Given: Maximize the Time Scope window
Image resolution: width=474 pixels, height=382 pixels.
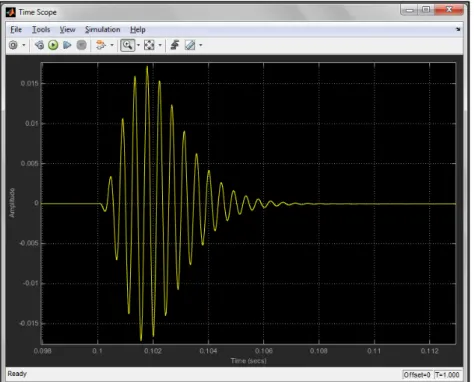Looking at the screenshot, I should (426, 10).
